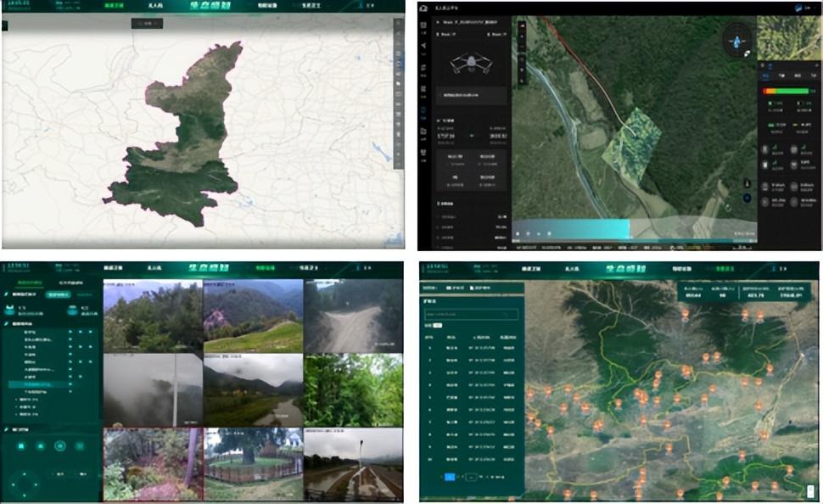This screenshot has height=504, width=823.
Task: Click the magnifier icon in the marker panel search field
Action: (507, 315)
